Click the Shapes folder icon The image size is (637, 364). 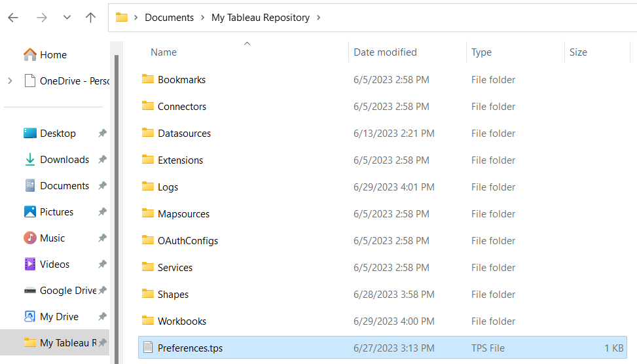pos(148,293)
